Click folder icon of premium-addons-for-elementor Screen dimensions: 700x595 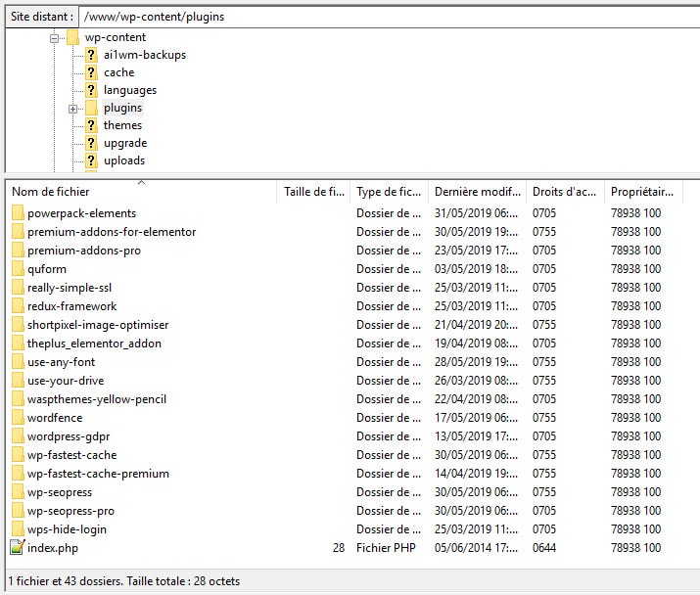18,232
